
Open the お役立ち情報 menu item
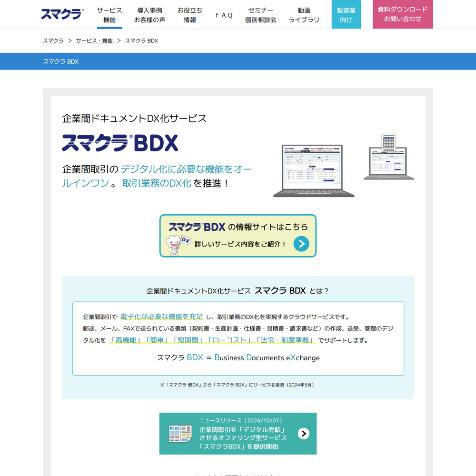point(190,15)
